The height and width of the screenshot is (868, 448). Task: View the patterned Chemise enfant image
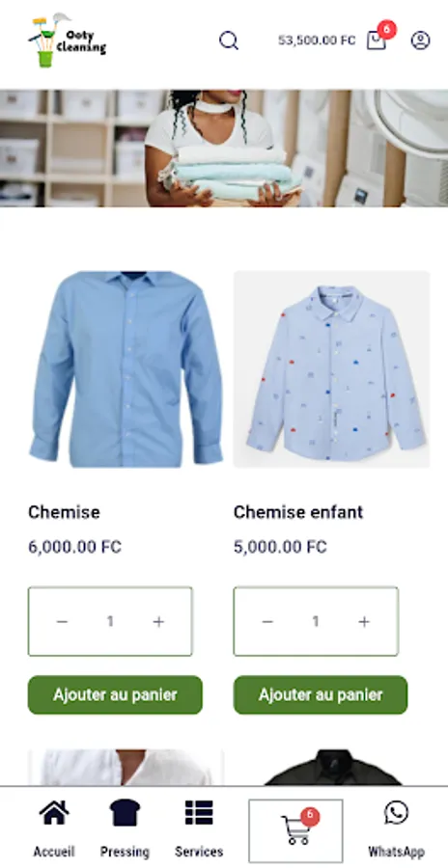click(331, 369)
